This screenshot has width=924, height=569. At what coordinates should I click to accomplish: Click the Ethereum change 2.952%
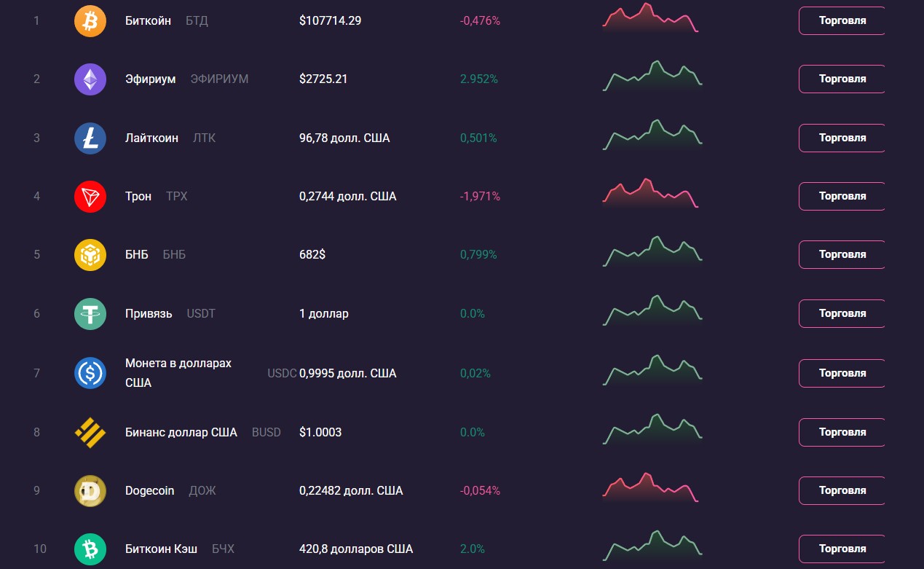click(479, 79)
